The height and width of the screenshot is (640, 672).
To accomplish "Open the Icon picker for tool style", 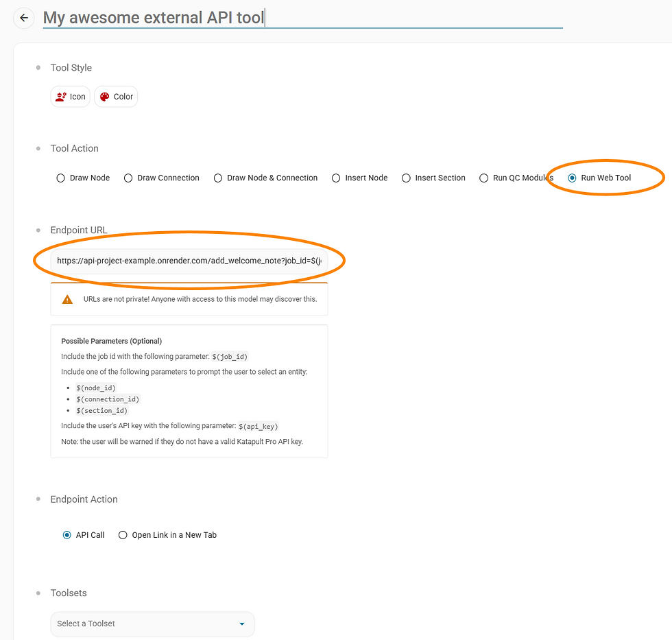I will (x=70, y=97).
